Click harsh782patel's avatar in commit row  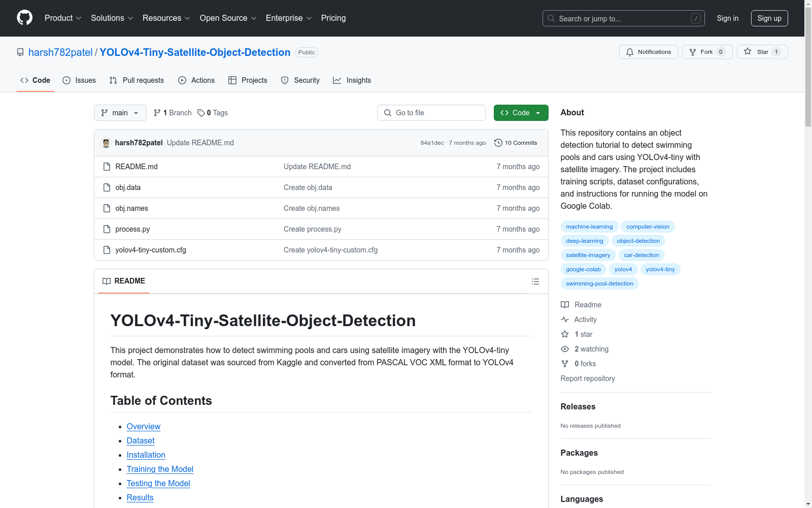(106, 143)
